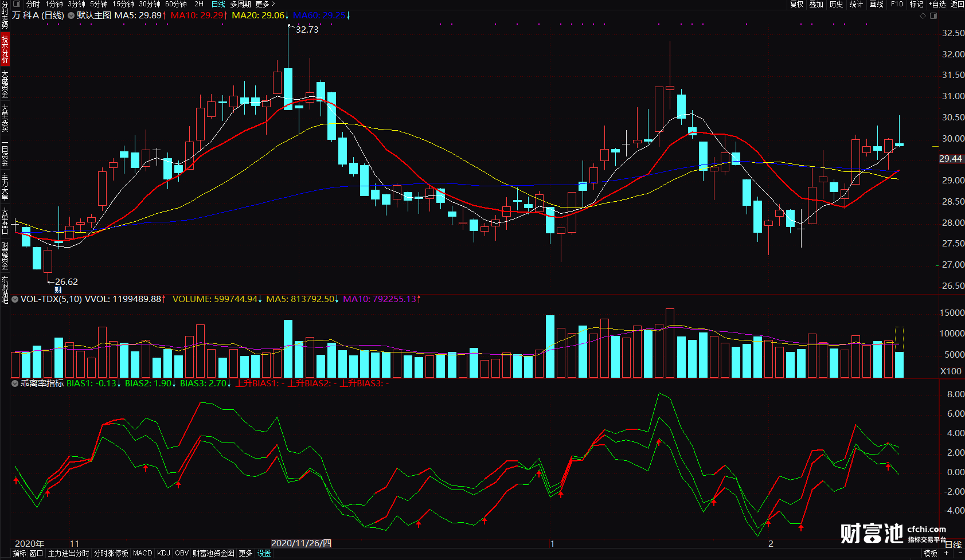Viewport: 965px width, 560px height.
Task: Open the 历史 history button
Action: point(837,4)
